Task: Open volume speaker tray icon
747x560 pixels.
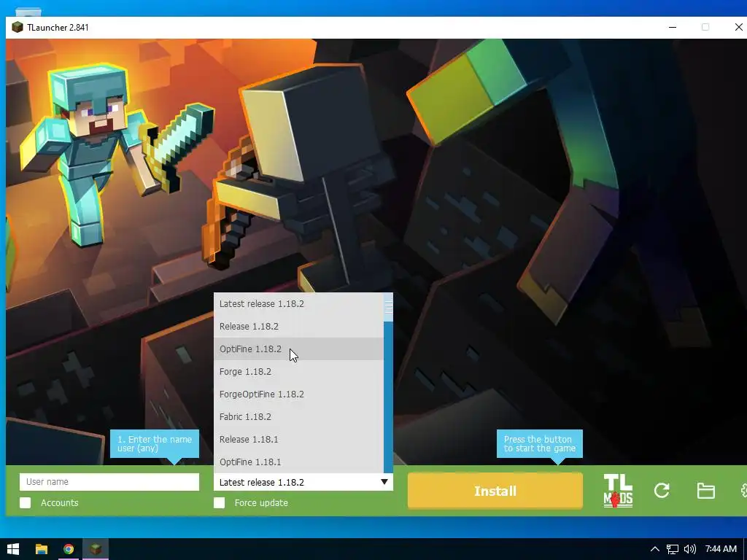Action: coord(689,550)
